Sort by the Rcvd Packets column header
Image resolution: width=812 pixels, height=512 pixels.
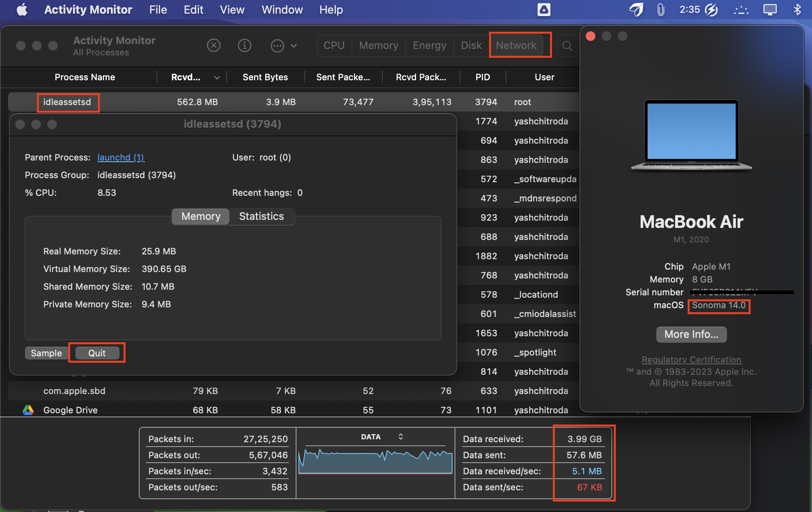coord(421,77)
